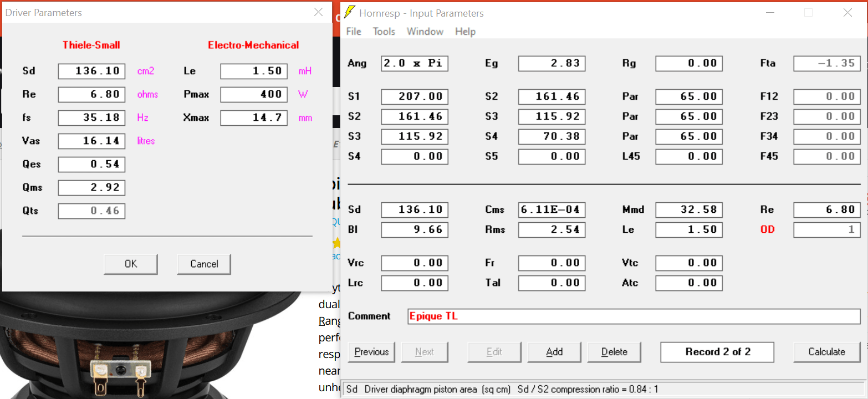Select the Qms field showing 2.92
Screen dimensions: 868x399
(x=91, y=187)
